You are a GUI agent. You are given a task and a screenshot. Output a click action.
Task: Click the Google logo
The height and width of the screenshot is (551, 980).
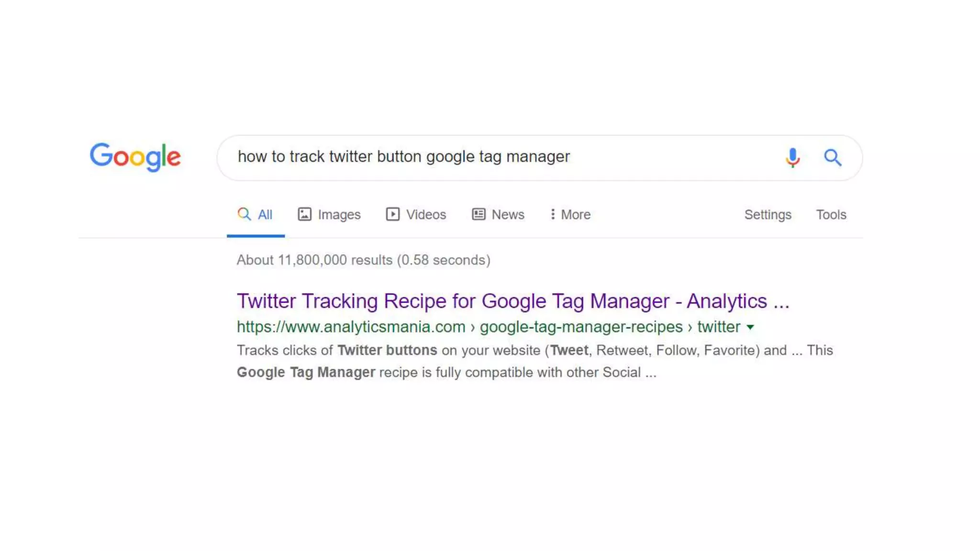tap(135, 157)
